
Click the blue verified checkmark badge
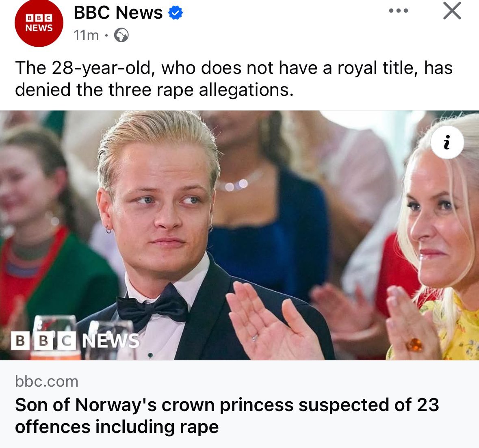[x=176, y=13]
